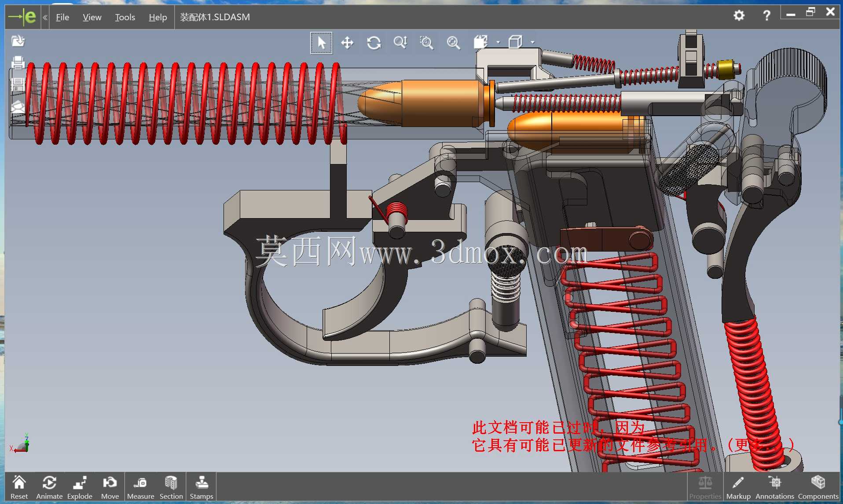Click the XYZ orientation triad
Screen dimensions: 843x504
[20, 443]
